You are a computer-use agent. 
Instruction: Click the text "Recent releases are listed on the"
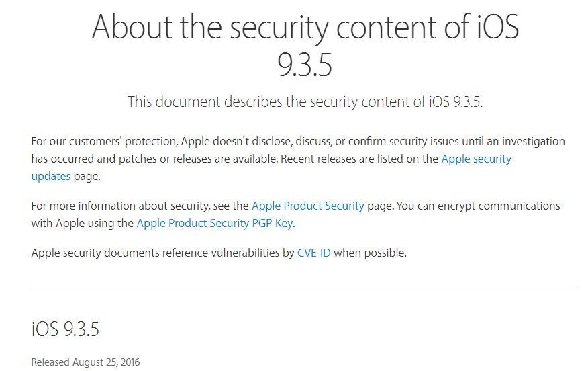(x=359, y=159)
